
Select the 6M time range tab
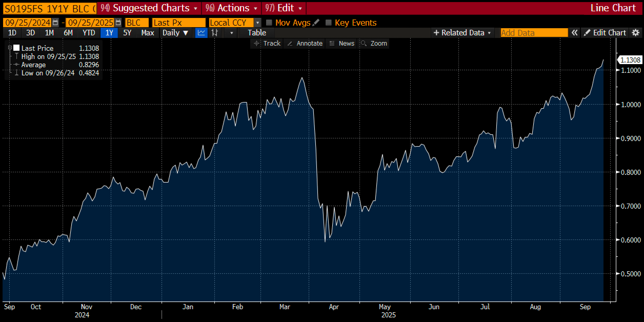click(68, 33)
